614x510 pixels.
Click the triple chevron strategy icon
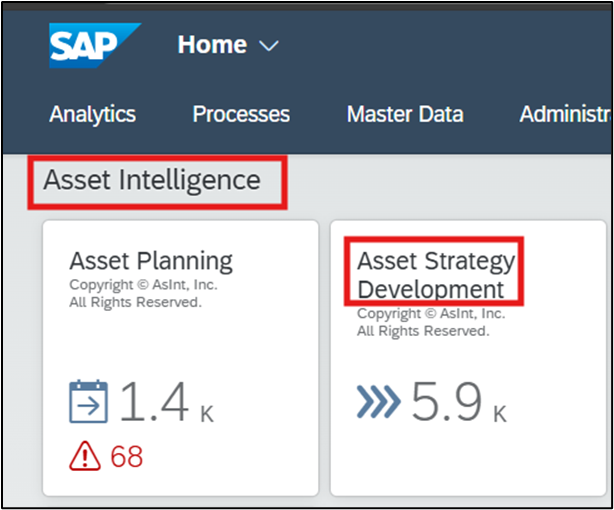(x=377, y=402)
